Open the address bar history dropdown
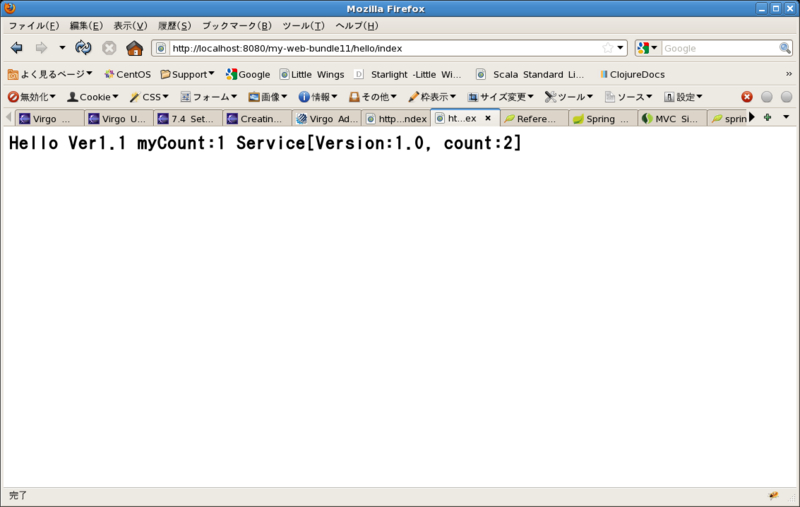Viewport: 800px width, 507px height. pos(620,48)
